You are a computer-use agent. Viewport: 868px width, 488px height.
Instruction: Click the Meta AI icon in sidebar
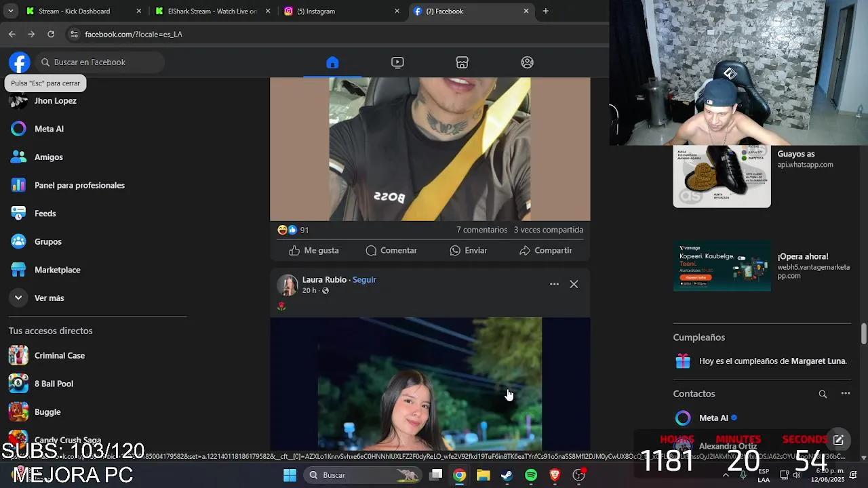point(19,129)
